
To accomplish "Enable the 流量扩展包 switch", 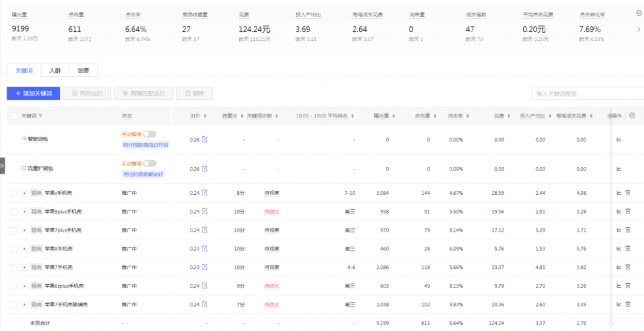I will (150, 163).
